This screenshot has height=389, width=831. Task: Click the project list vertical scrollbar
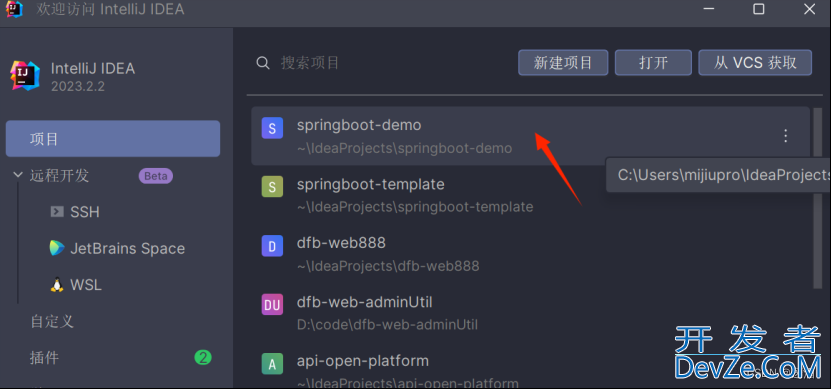click(x=817, y=199)
